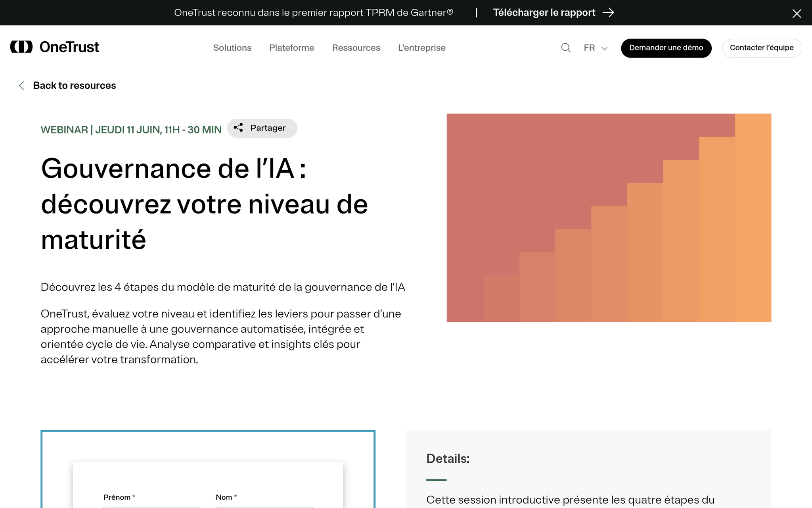
Task: Click Contacter l'équipe button
Action: (762, 48)
